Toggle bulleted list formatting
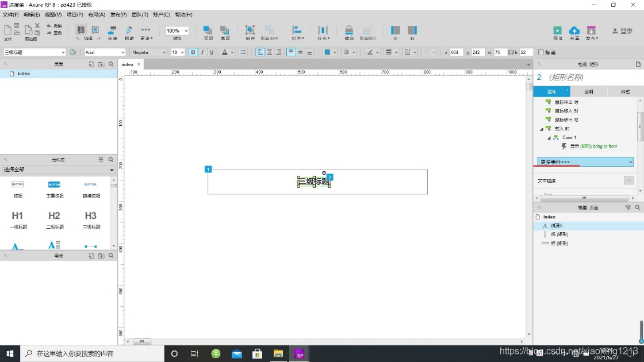644x362 pixels. 243,52
